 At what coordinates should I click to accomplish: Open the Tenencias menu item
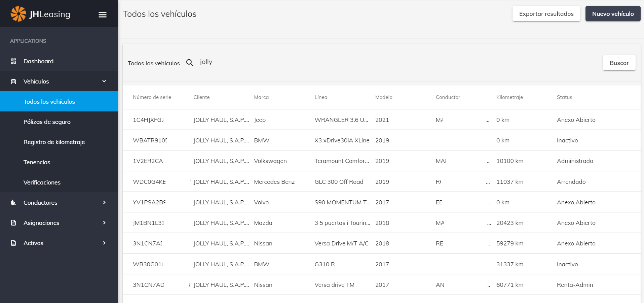(x=37, y=162)
